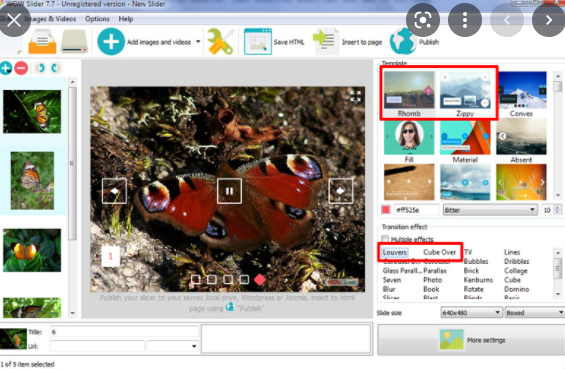
Task: Select the Collage transition effect
Action: [x=516, y=271]
